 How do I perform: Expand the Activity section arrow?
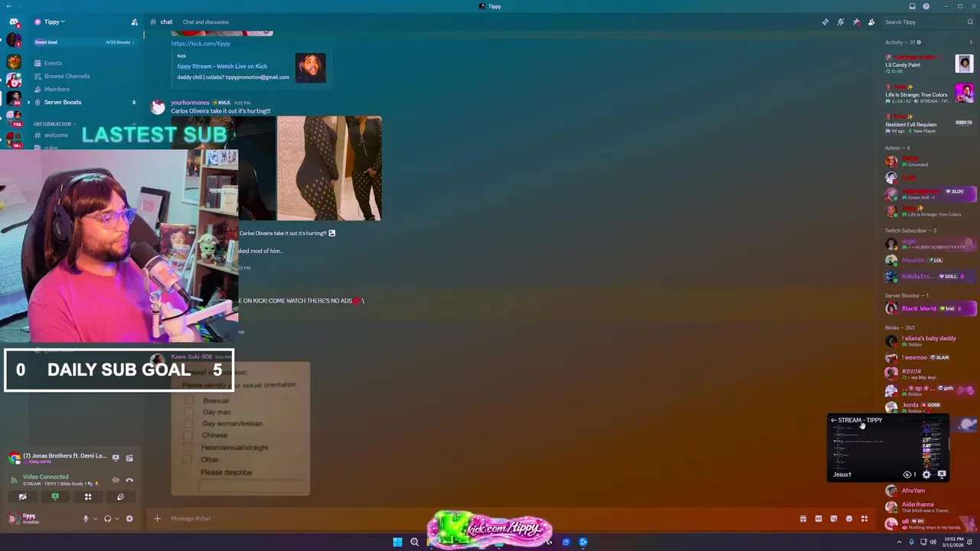click(971, 42)
